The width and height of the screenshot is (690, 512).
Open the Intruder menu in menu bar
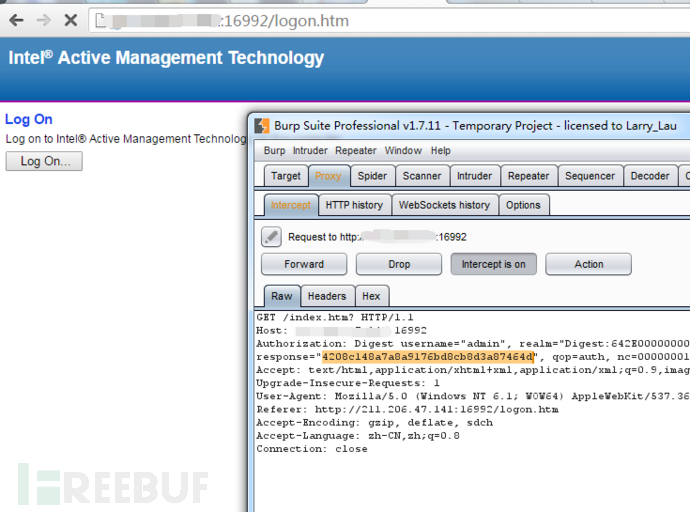(x=310, y=150)
